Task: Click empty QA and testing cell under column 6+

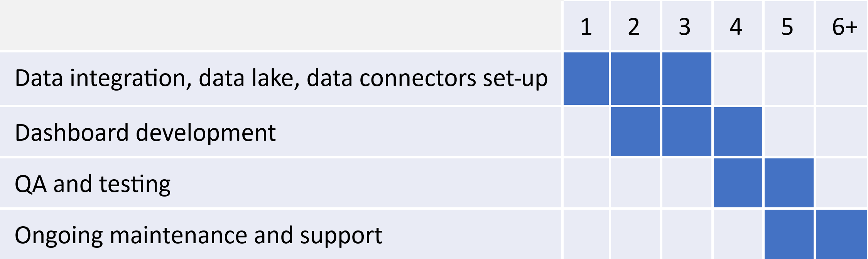Action: click(842, 183)
